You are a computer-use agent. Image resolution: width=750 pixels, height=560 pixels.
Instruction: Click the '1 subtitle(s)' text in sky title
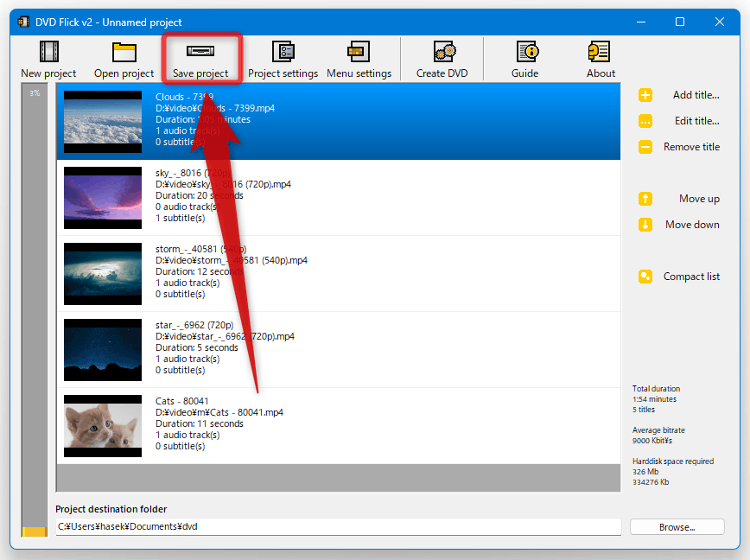(x=180, y=218)
